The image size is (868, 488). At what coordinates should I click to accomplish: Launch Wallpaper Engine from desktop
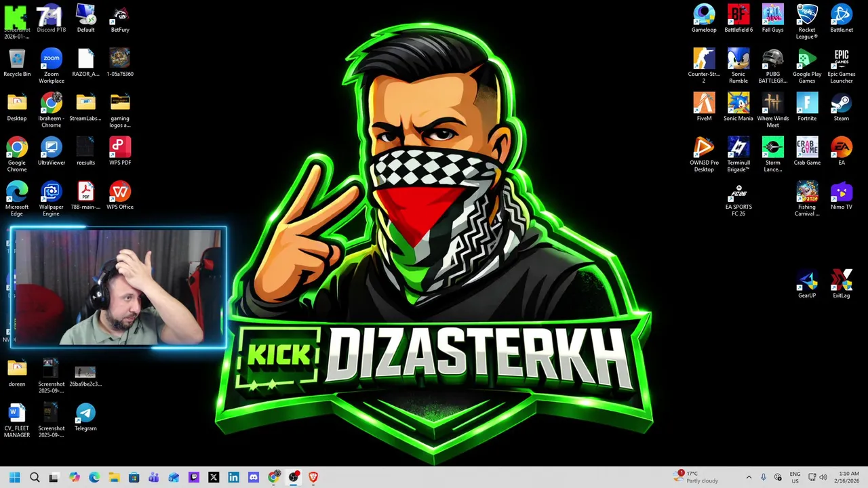pyautogui.click(x=51, y=198)
